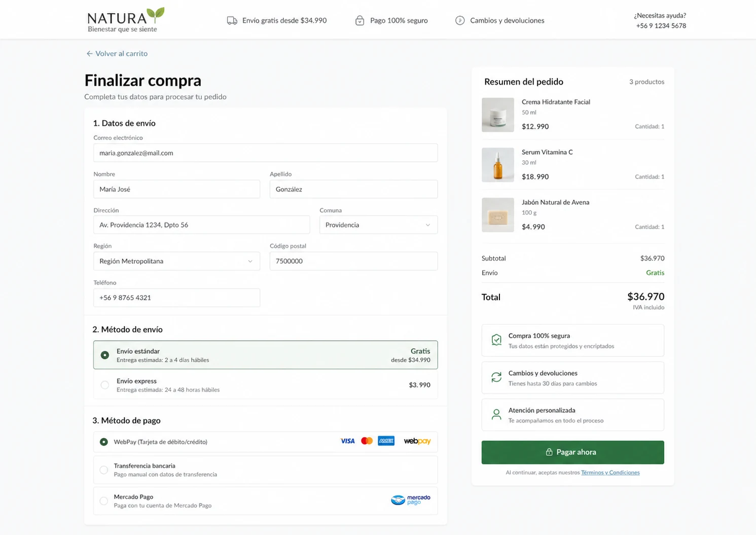Click the back arrow beside Volver al carrito
The height and width of the screenshot is (535, 756).
89,54
